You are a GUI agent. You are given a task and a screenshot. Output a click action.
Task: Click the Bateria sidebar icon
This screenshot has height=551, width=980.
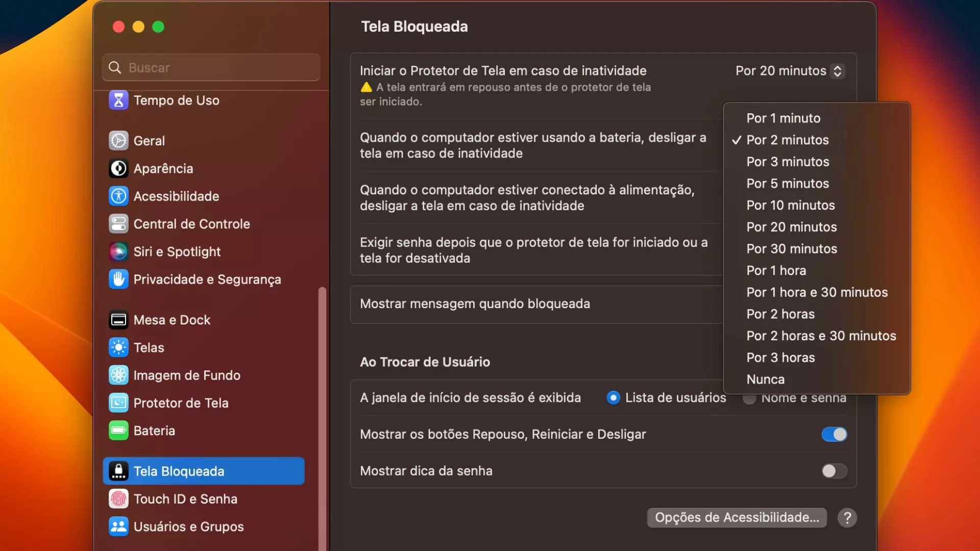118,430
